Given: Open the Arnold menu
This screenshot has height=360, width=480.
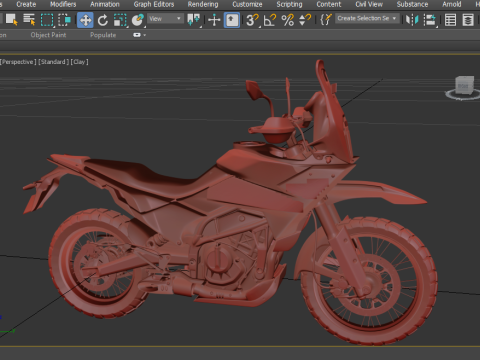Looking at the screenshot, I should [x=452, y=4].
